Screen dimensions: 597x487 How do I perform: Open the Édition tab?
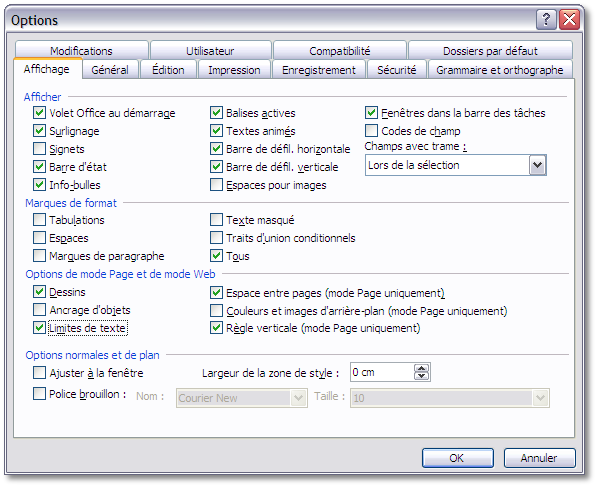coord(168,70)
